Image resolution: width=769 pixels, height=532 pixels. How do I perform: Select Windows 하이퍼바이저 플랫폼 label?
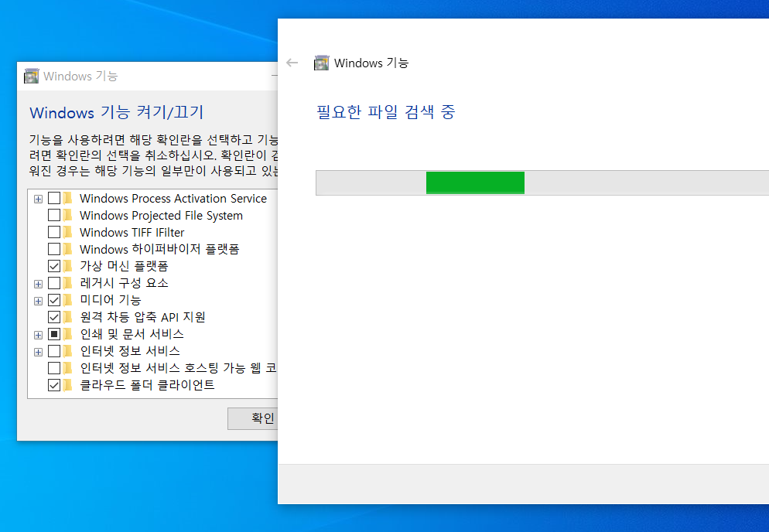click(x=159, y=249)
